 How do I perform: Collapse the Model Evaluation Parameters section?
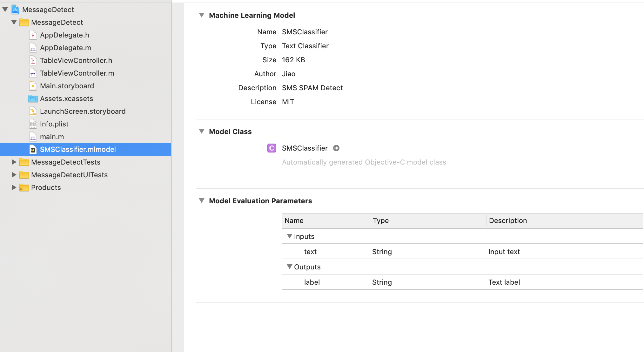pos(201,200)
